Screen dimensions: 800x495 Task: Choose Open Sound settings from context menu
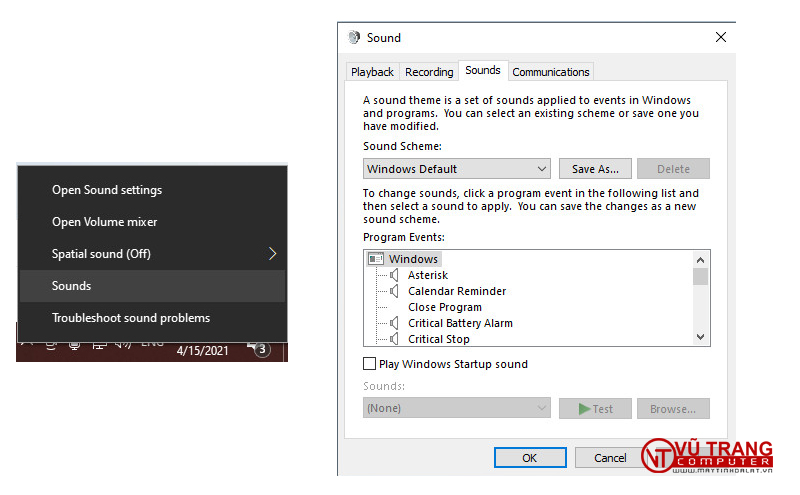tap(152, 190)
